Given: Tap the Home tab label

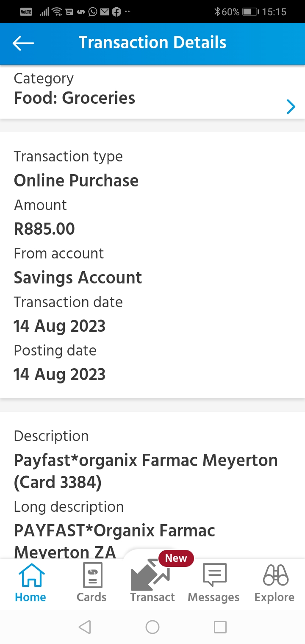Looking at the screenshot, I should coord(30,597).
